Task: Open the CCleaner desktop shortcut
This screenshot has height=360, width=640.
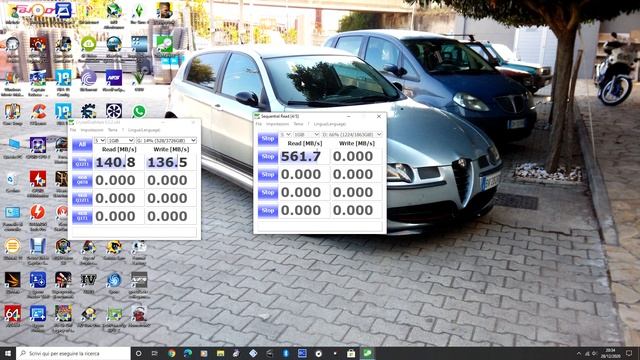Action: click(x=38, y=112)
